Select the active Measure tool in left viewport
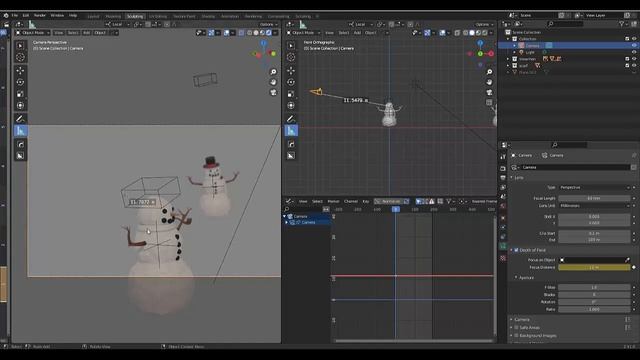This screenshot has height=360, width=640. pos(20,131)
